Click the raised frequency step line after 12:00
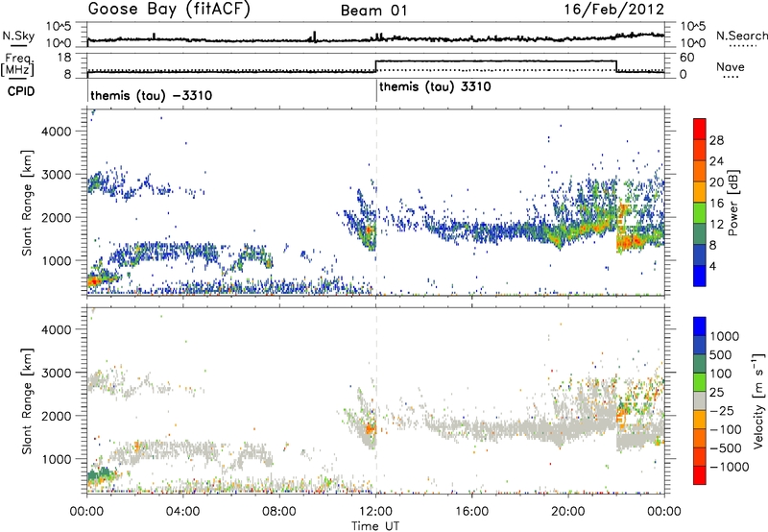 tap(495, 61)
